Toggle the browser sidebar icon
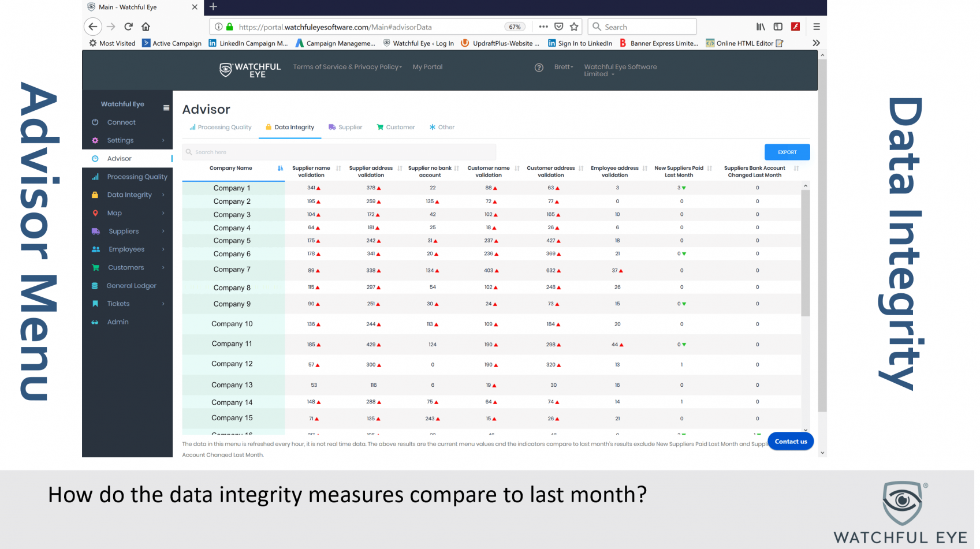The width and height of the screenshot is (980, 549). click(778, 27)
